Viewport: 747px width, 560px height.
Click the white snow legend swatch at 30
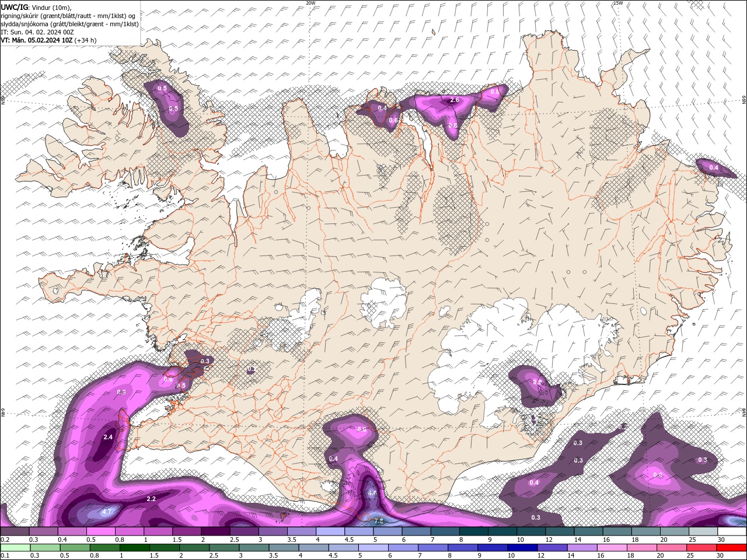[x=732, y=531]
